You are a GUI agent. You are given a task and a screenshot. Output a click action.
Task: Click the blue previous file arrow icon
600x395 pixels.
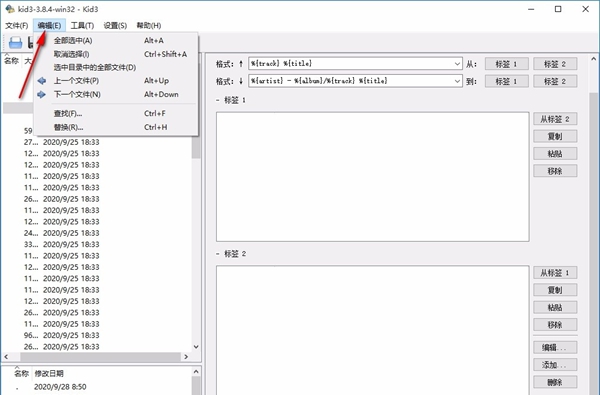pyautogui.click(x=42, y=81)
